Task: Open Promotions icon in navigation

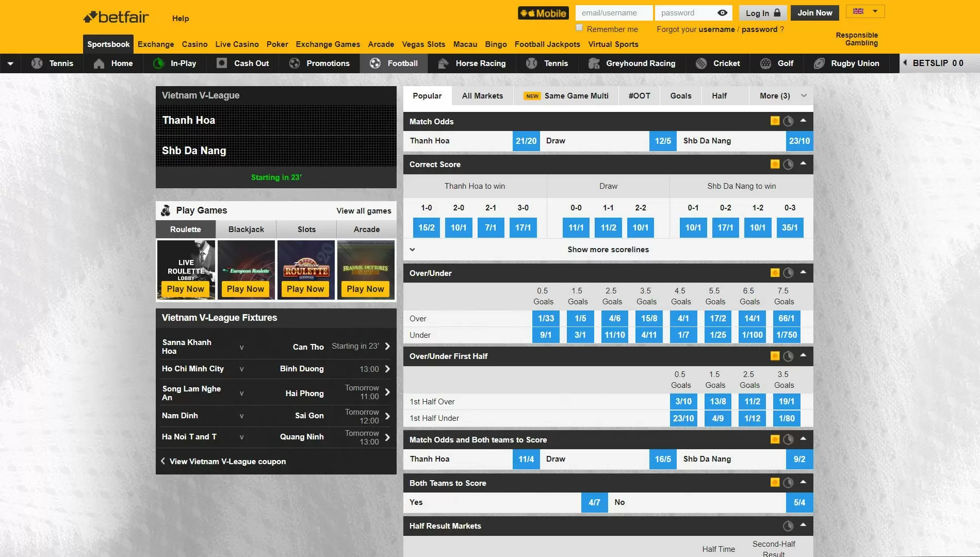Action: (295, 63)
